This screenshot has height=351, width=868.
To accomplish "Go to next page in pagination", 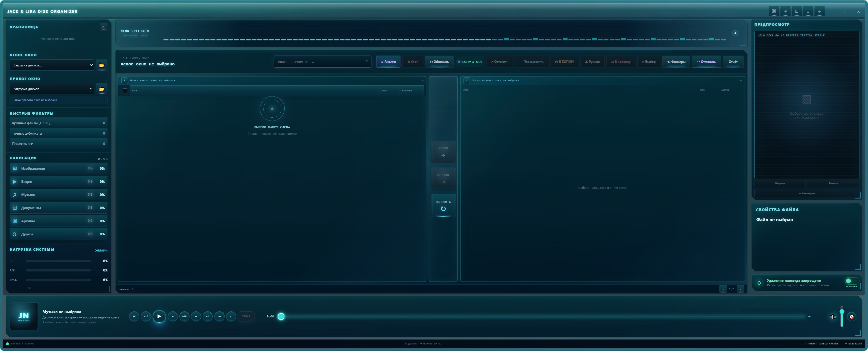I will tap(741, 289).
